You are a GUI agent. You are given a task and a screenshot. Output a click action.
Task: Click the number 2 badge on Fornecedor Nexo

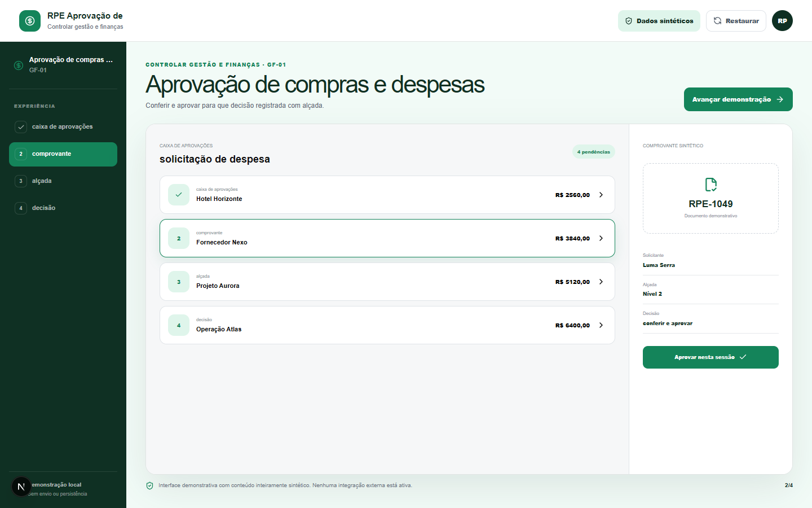[179, 238]
